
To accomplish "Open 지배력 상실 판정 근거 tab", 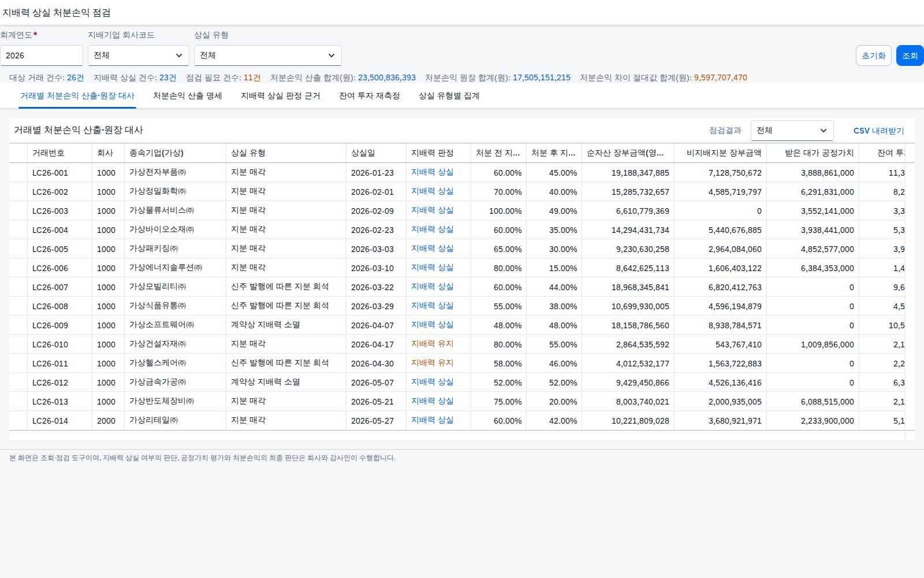I will tap(281, 96).
